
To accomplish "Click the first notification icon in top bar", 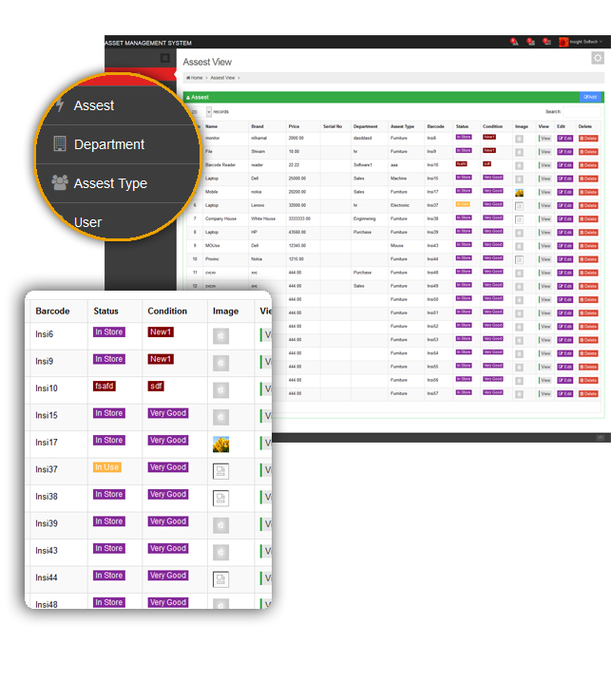I will 514,42.
